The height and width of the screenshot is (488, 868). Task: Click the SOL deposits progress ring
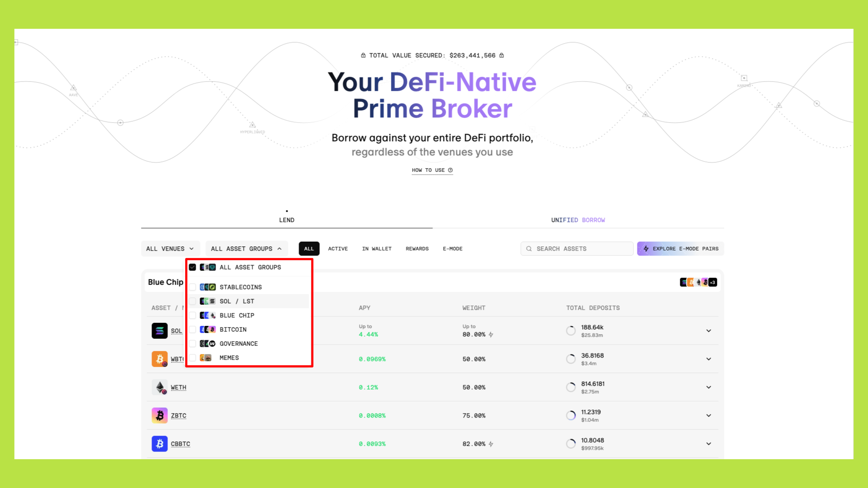(x=571, y=330)
